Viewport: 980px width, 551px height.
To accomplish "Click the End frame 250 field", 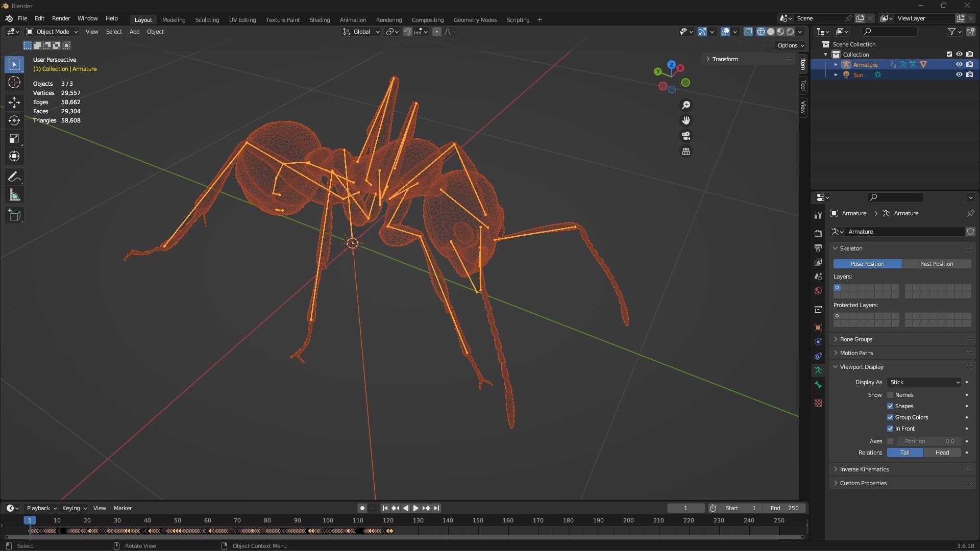I will [785, 508].
